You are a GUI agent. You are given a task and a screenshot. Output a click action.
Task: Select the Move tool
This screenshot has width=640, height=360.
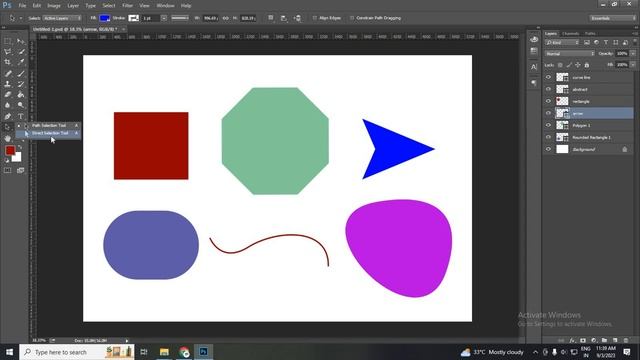(x=21, y=41)
